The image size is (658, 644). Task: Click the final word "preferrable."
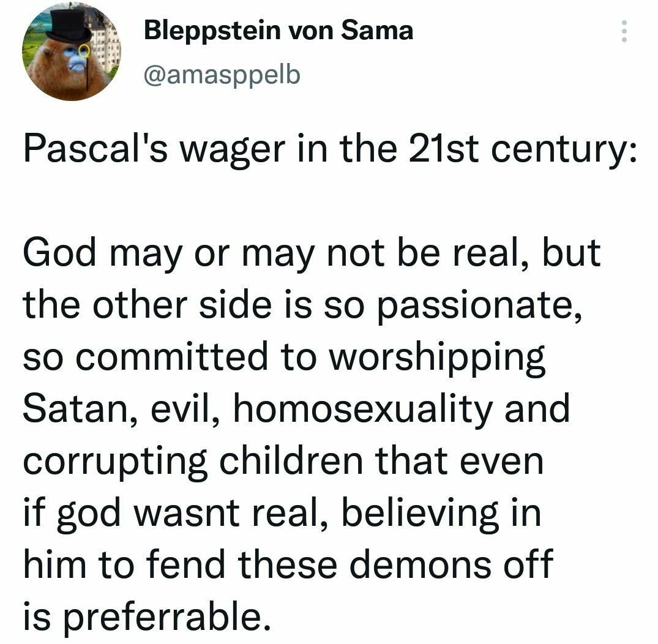point(164,617)
